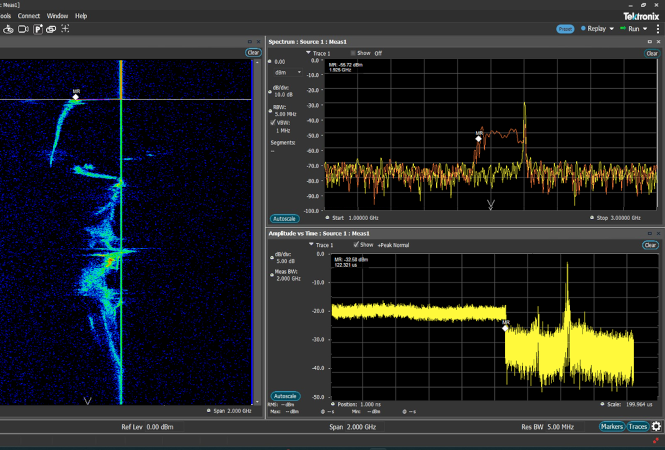Click the Tektronix logo
Screen dimensions: 665x450
[x=641, y=16]
